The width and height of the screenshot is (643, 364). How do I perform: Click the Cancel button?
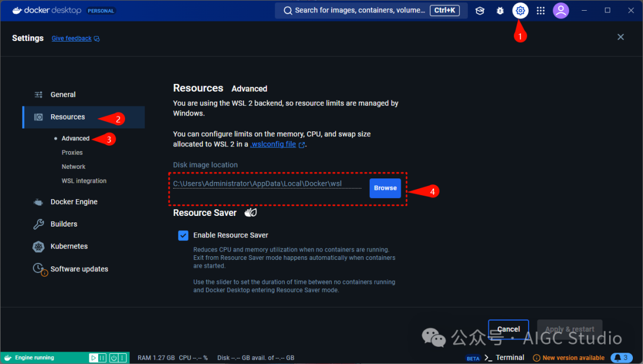pyautogui.click(x=508, y=329)
